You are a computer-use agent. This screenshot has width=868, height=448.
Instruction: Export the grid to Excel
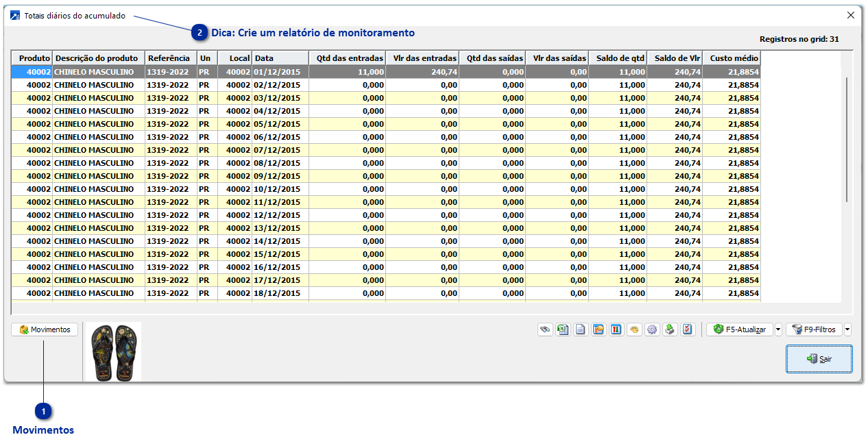pos(563,329)
